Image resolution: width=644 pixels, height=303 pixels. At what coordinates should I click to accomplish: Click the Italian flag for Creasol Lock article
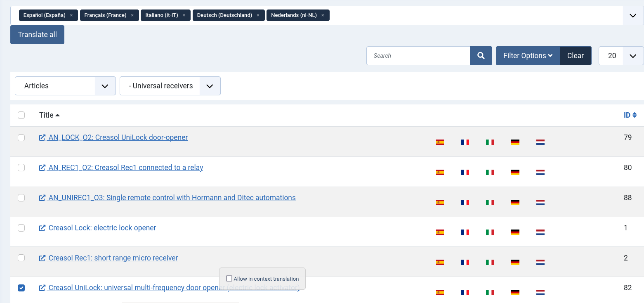point(490,232)
